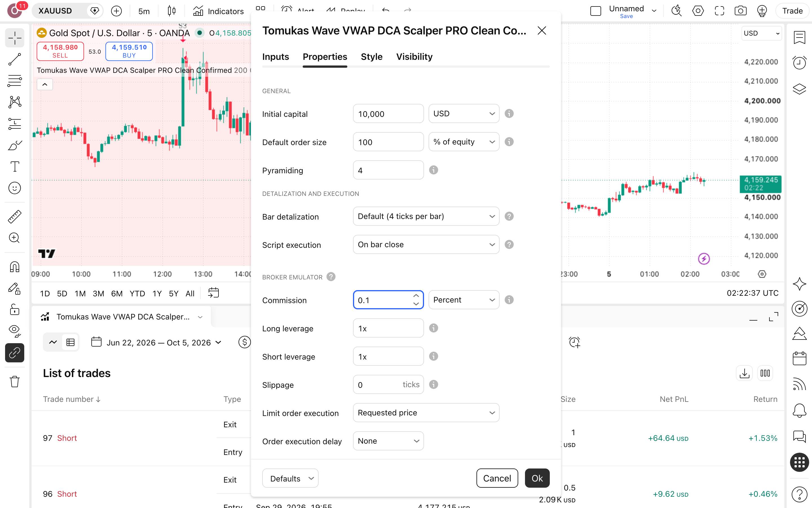This screenshot has height=508, width=812.
Task: Click the Ok button
Action: pos(537,478)
